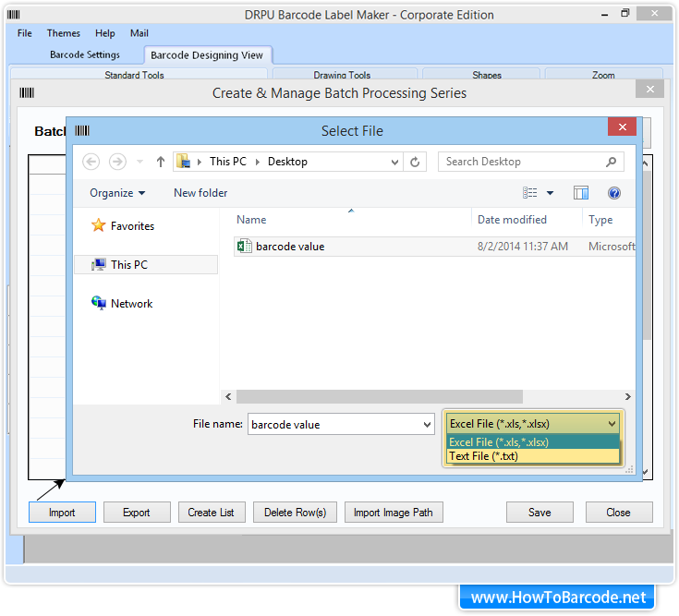The image size is (679, 616).
Task: Open the Themes menu
Action: click(x=63, y=33)
